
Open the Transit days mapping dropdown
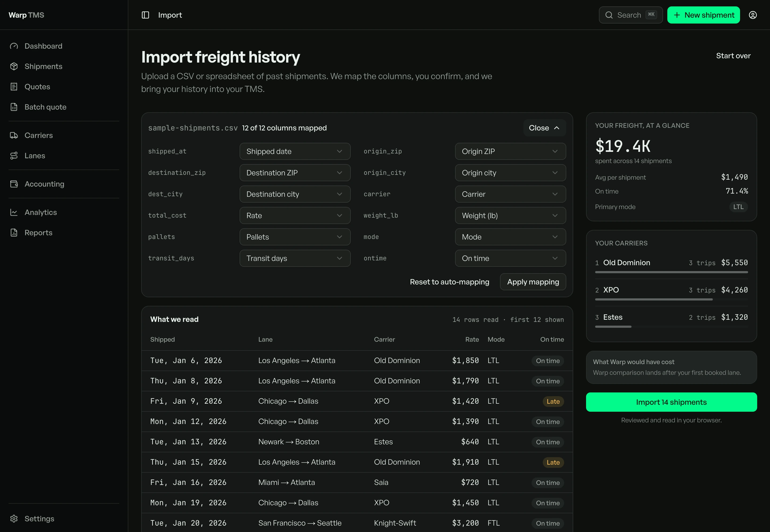pos(295,258)
